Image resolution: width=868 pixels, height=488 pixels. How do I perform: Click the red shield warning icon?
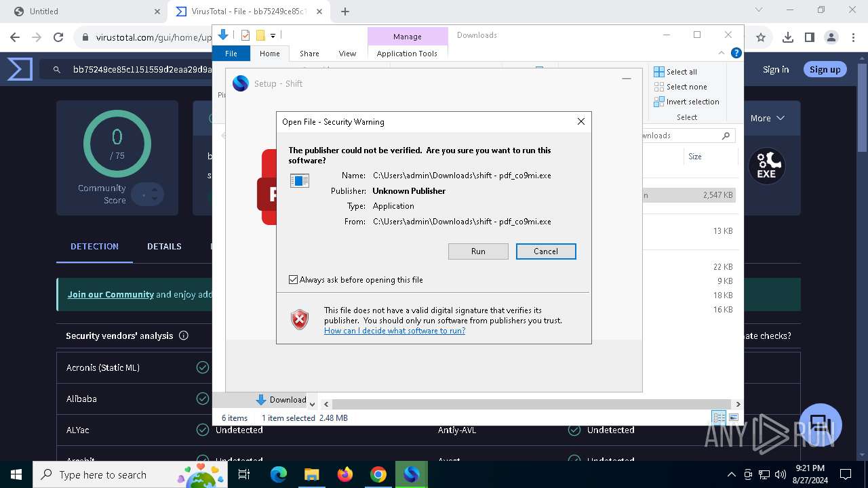click(x=300, y=319)
